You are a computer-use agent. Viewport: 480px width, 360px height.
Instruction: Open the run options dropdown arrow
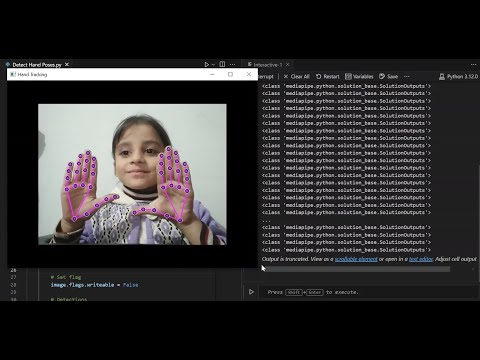(213, 64)
